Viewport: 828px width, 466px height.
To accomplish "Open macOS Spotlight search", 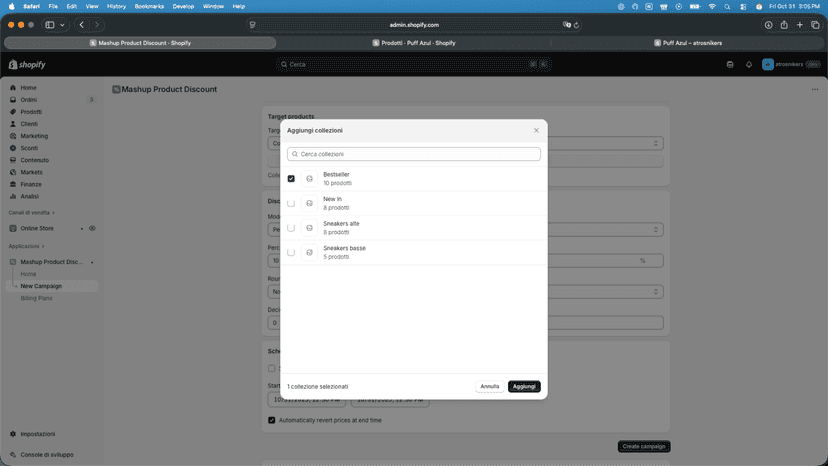I will [x=727, y=6].
